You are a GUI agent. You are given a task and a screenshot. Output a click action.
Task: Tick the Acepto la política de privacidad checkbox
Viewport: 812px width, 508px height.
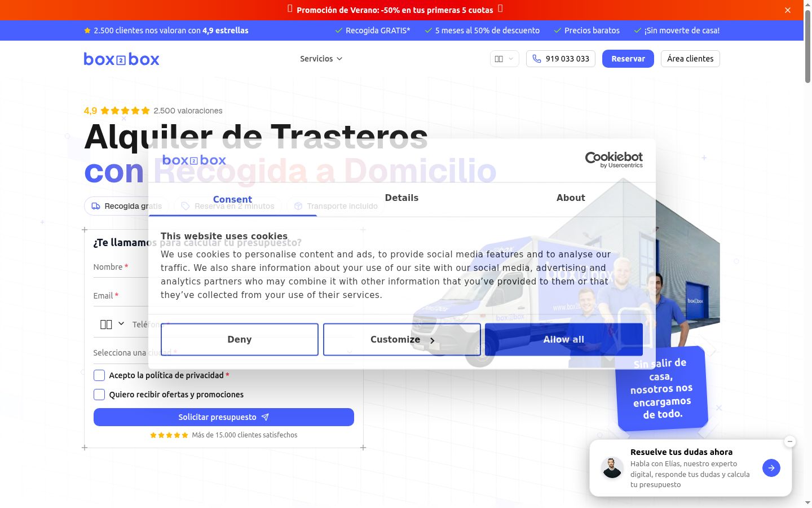pyautogui.click(x=99, y=375)
